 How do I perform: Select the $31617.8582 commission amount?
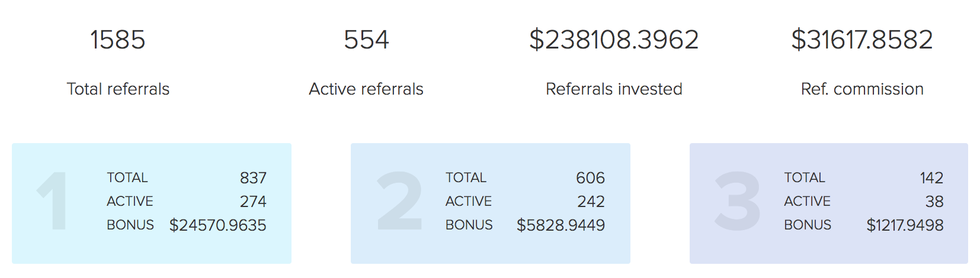[862, 40]
